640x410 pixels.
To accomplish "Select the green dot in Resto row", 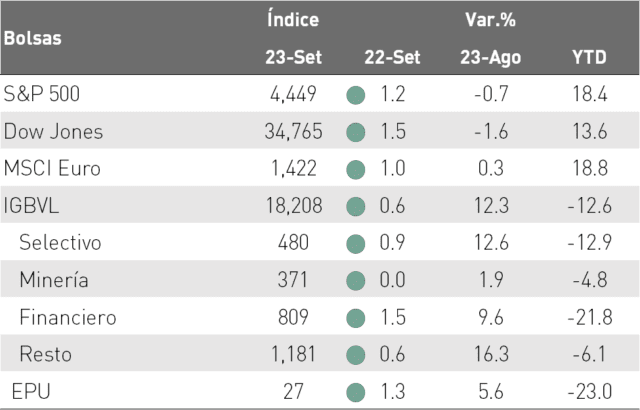I will click(x=356, y=355).
